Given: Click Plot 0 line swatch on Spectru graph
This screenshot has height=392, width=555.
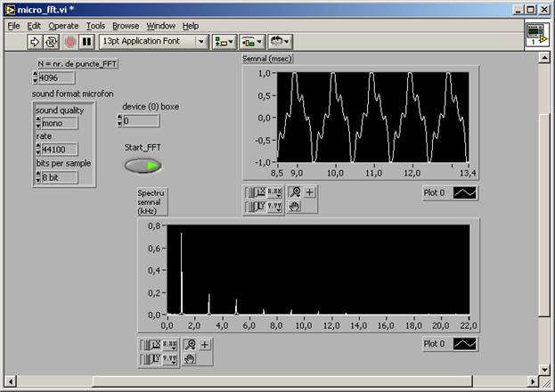Looking at the screenshot, I should click(x=466, y=344).
